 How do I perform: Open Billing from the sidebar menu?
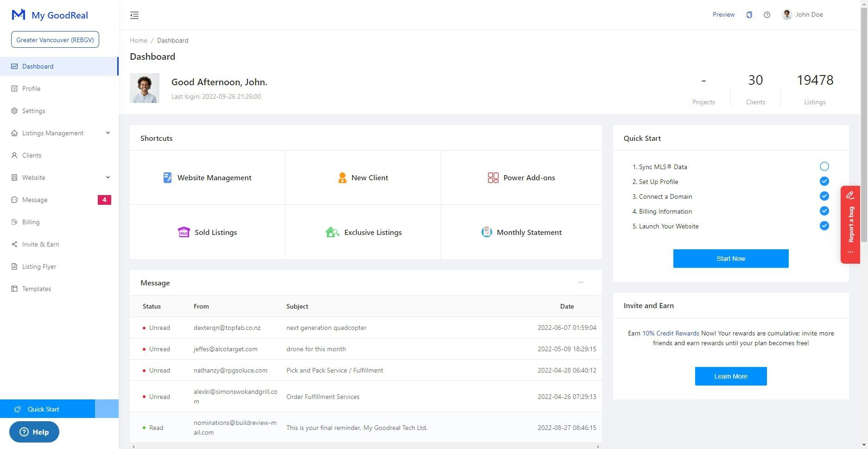pos(31,222)
